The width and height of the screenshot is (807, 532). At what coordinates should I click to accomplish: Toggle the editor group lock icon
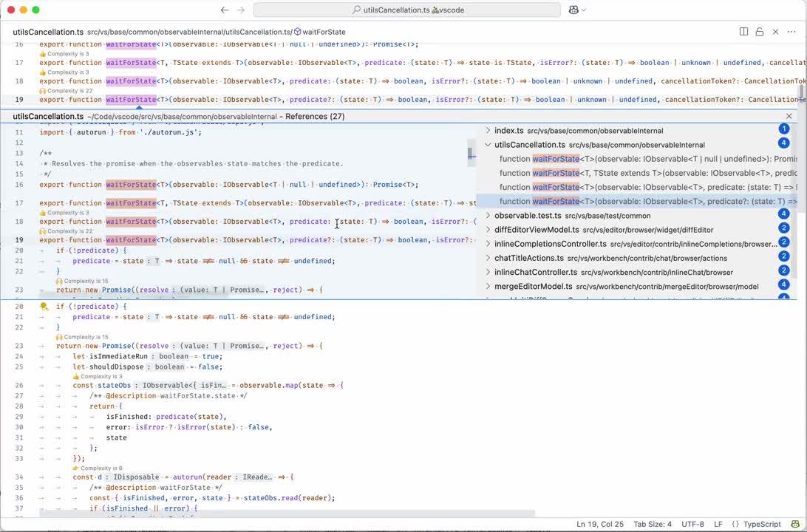pos(758,32)
